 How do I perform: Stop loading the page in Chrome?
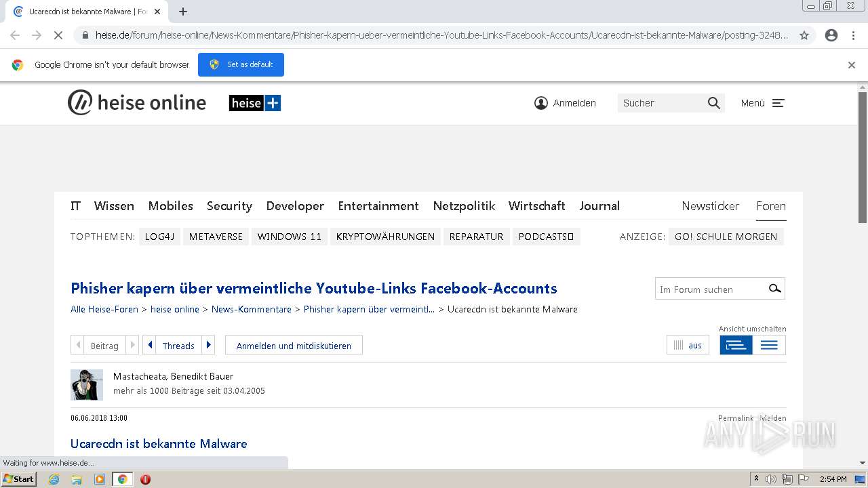coord(58,35)
